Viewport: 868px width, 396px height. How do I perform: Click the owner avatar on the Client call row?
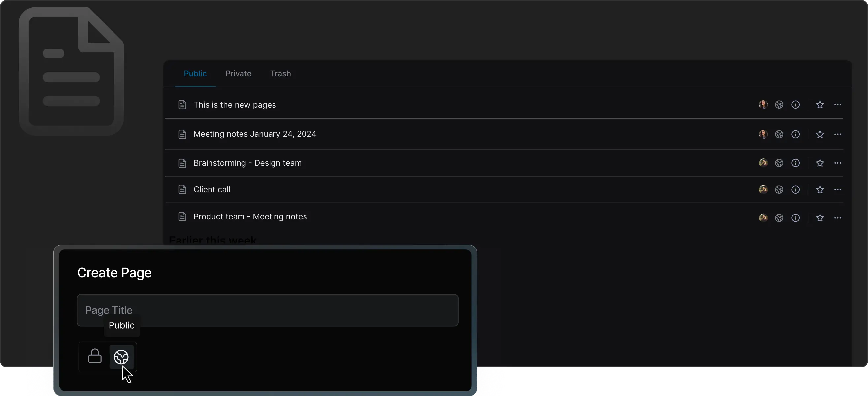pos(763,190)
